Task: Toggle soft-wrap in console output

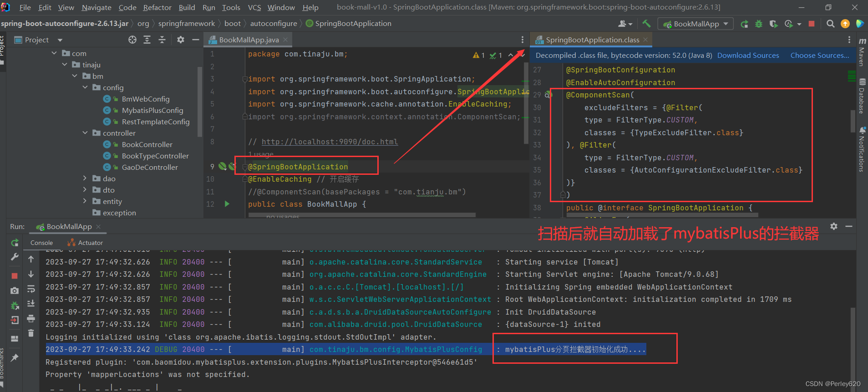Action: [31, 289]
